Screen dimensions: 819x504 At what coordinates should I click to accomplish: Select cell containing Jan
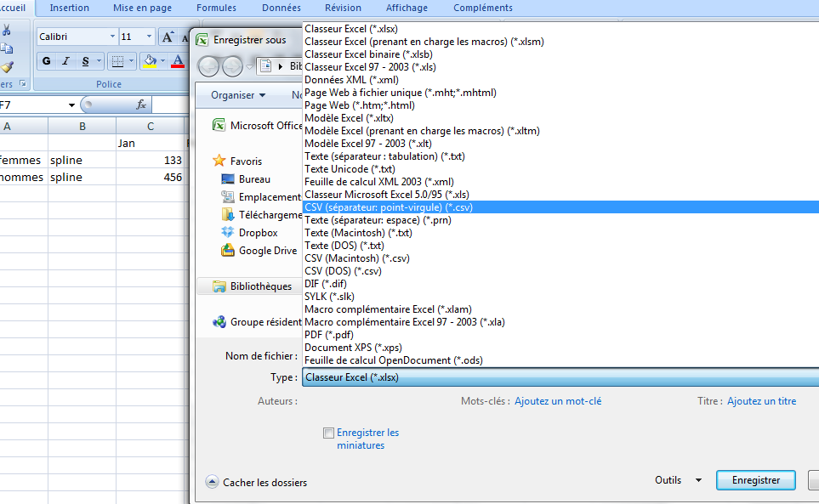(151, 143)
